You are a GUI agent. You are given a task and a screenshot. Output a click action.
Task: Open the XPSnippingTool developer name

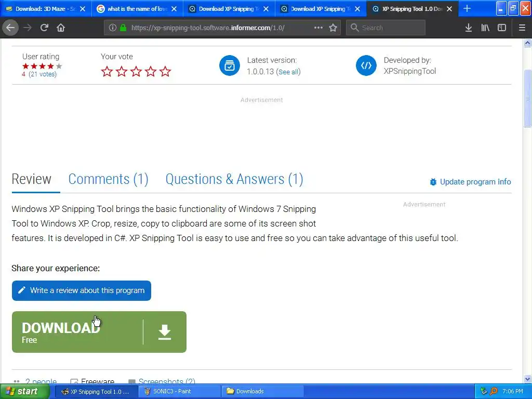click(410, 71)
